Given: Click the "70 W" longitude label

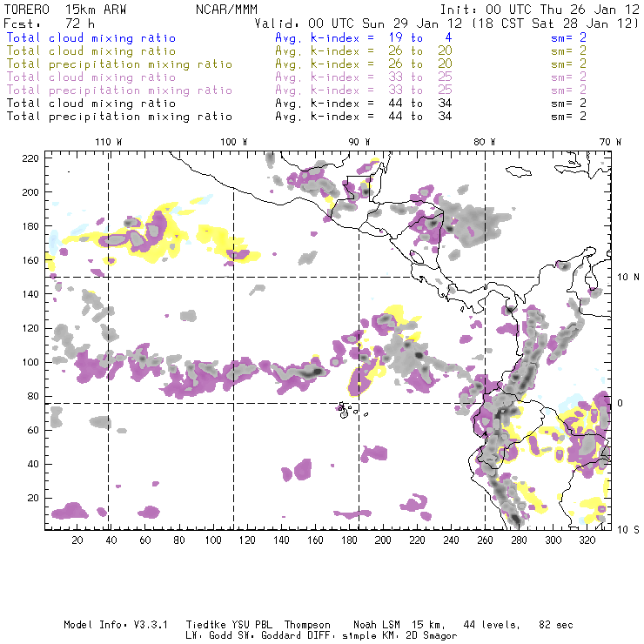Looking at the screenshot, I should [610, 142].
